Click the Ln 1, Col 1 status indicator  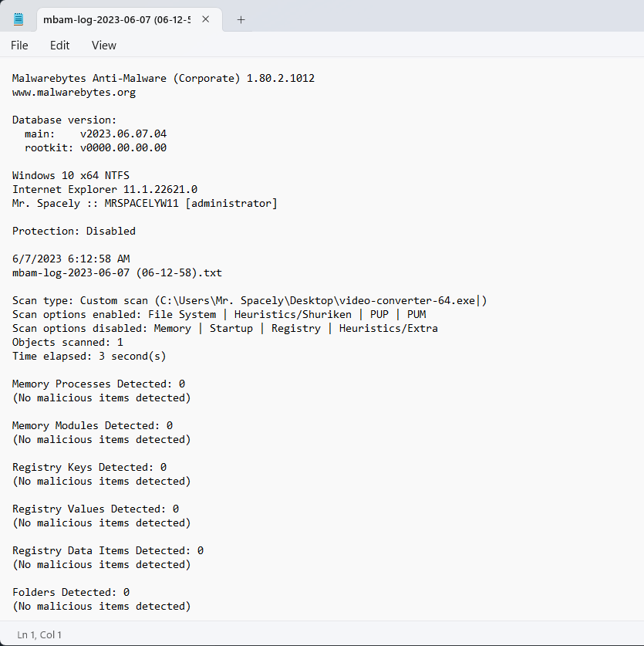(x=39, y=634)
